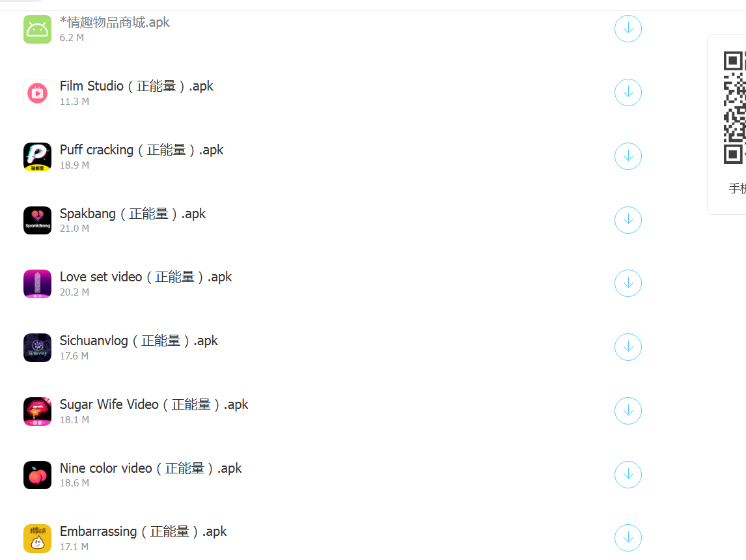Open the Sichuanvlog apk file name
This screenshot has width=746, height=560.
pos(139,341)
